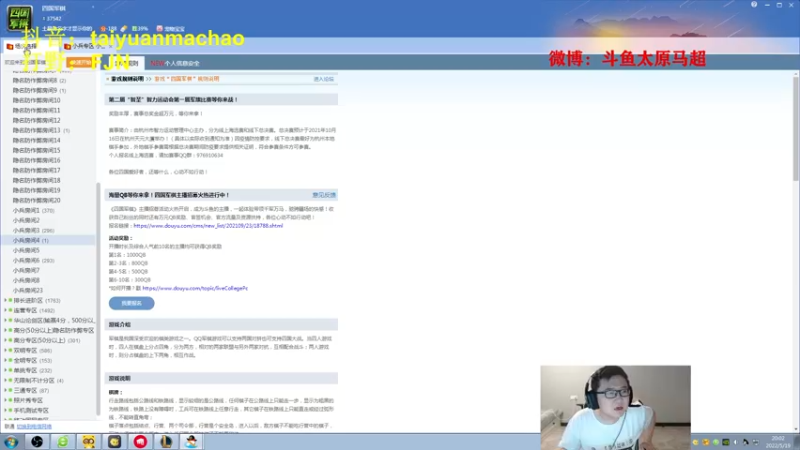Screen dimensions: 800x450
Task: Open the 个人信息安全 tab
Action: click(x=175, y=63)
